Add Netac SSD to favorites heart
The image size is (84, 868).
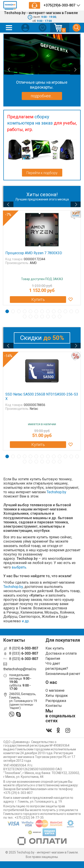71,444
